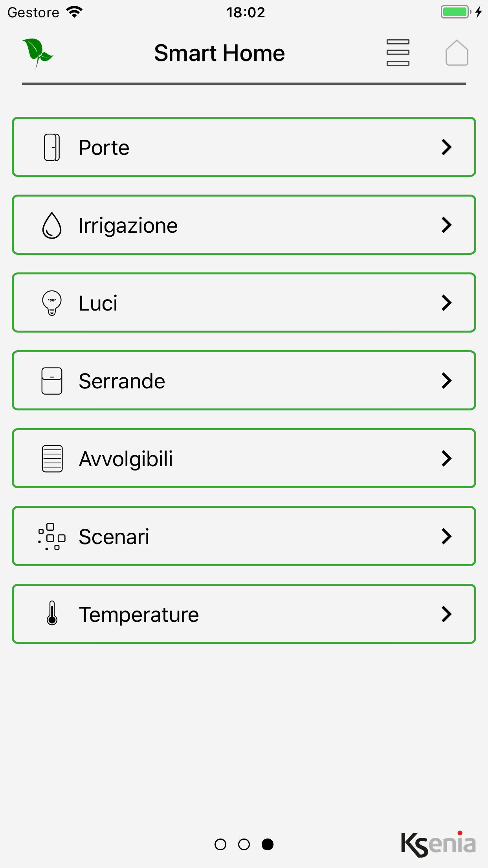Switch to the second page dot
The image size is (488, 868).
(244, 844)
